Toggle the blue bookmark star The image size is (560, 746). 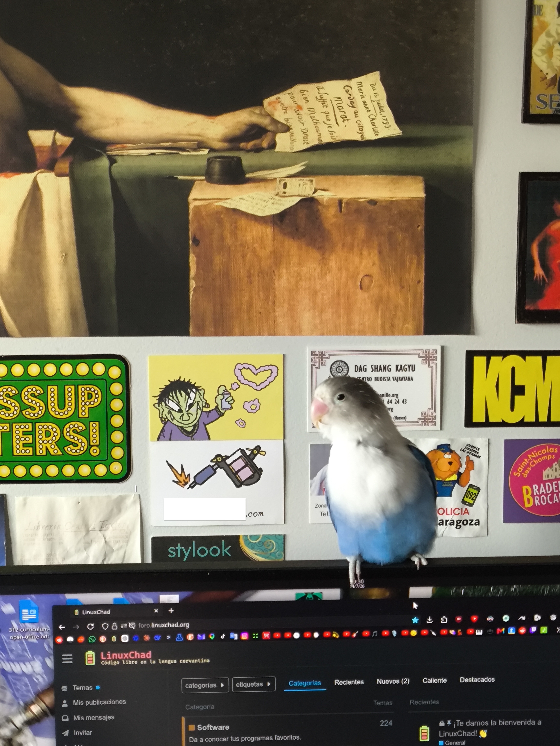(x=415, y=620)
